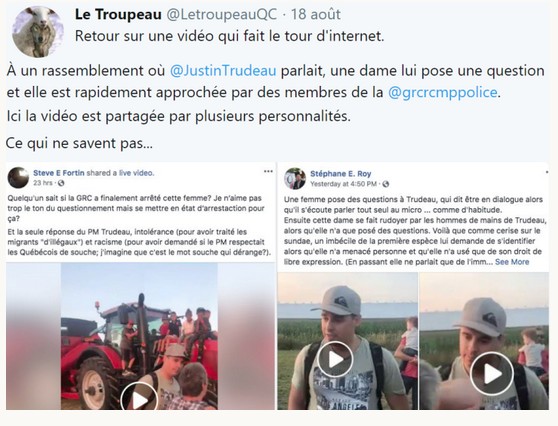
Task: Click the 23 hrs post timestamp
Action: [x=43, y=183]
